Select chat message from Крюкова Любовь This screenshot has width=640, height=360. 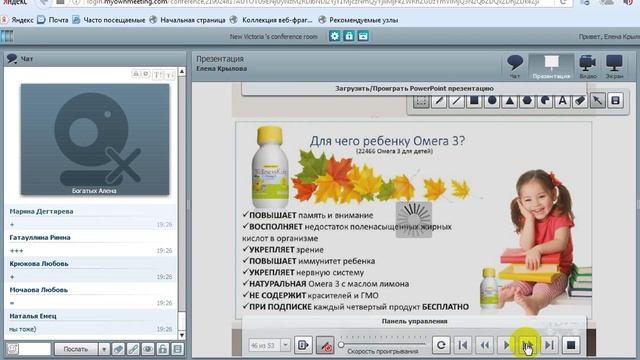[91, 270]
